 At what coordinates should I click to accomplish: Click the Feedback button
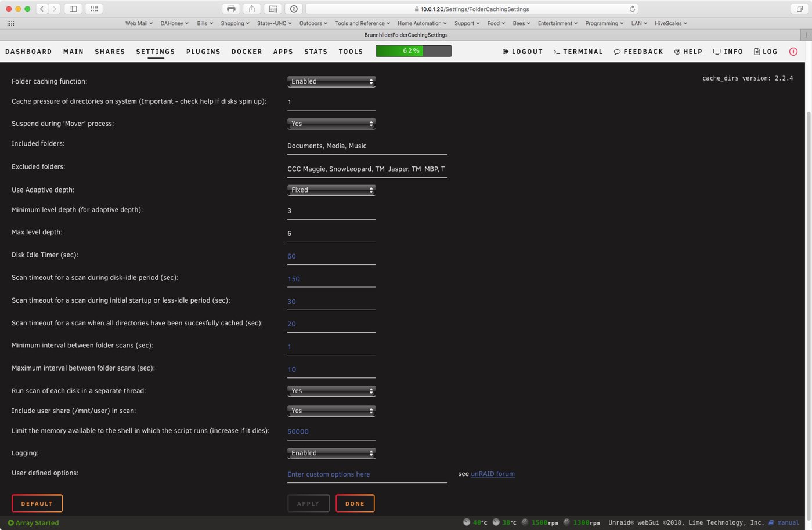click(638, 52)
